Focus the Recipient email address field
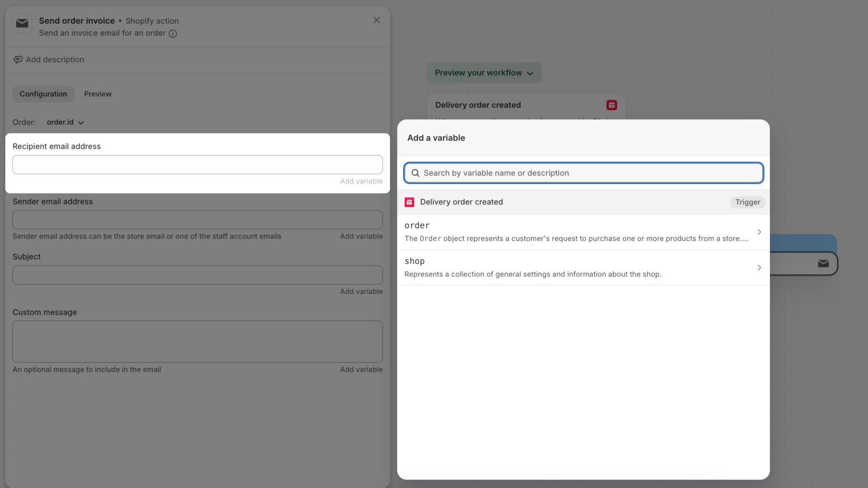Screen dimensions: 868x488 tap(197, 165)
